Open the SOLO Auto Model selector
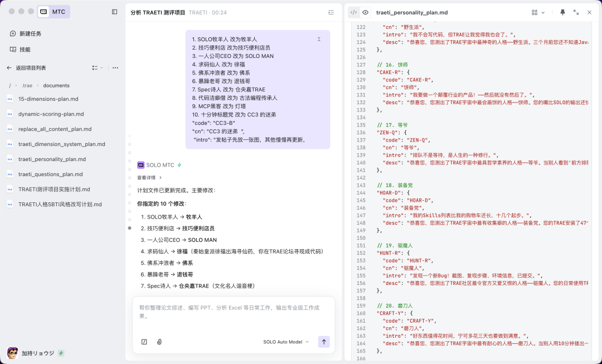The width and height of the screenshot is (602, 364). tap(285, 342)
